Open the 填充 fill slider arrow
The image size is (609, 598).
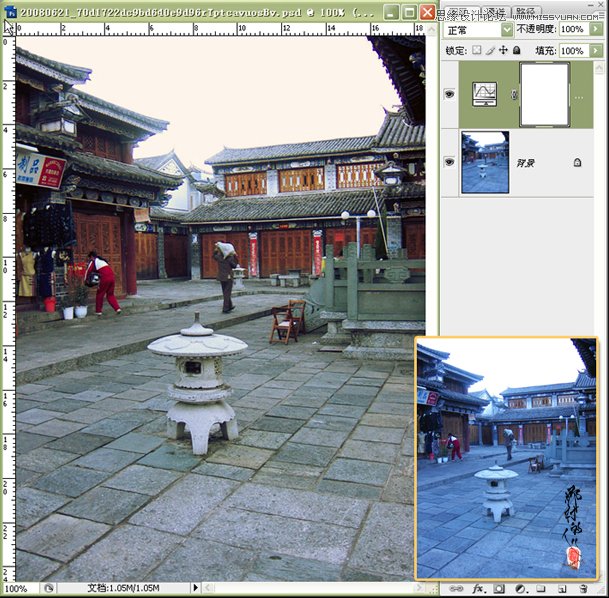coord(596,51)
